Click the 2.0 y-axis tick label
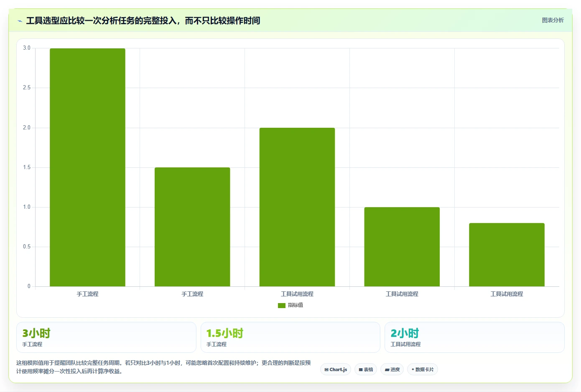The width and height of the screenshot is (581, 392). tap(27, 128)
